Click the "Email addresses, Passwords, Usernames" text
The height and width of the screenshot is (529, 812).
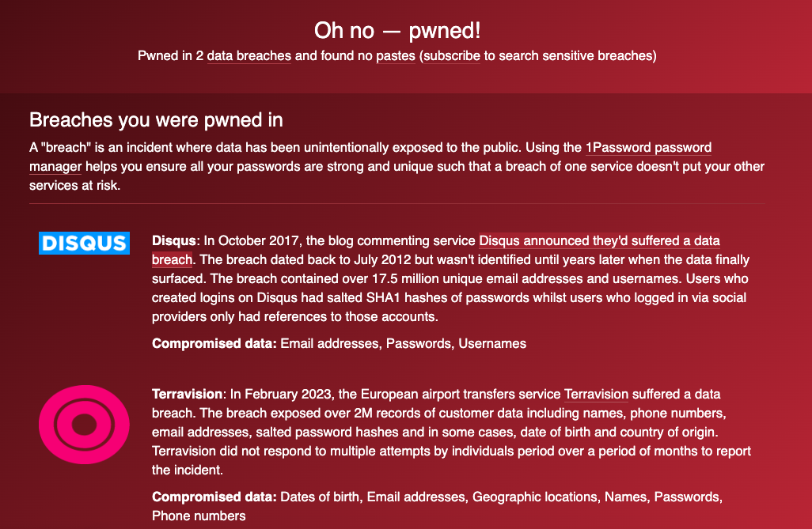(x=403, y=344)
